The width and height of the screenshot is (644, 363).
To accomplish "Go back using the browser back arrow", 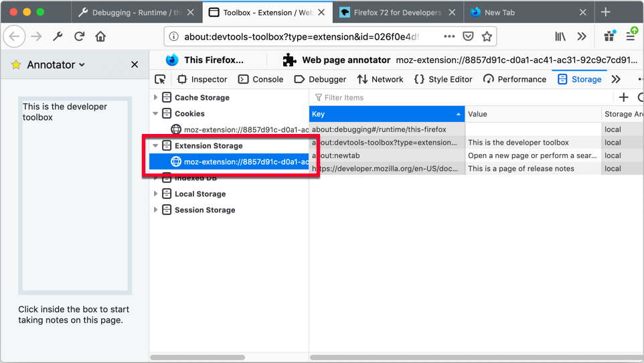I will click(14, 37).
